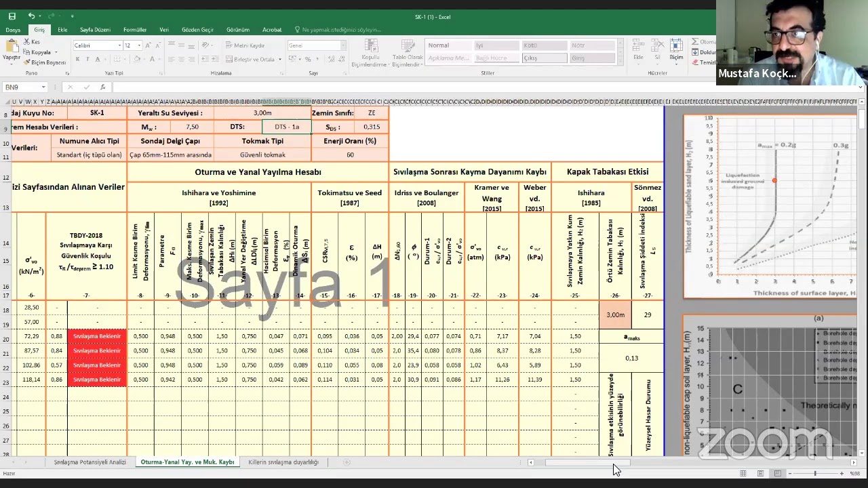Image resolution: width=868 pixels, height=488 pixels.
Task: Open the Dosya menu tab
Action: pyautogui.click(x=13, y=30)
